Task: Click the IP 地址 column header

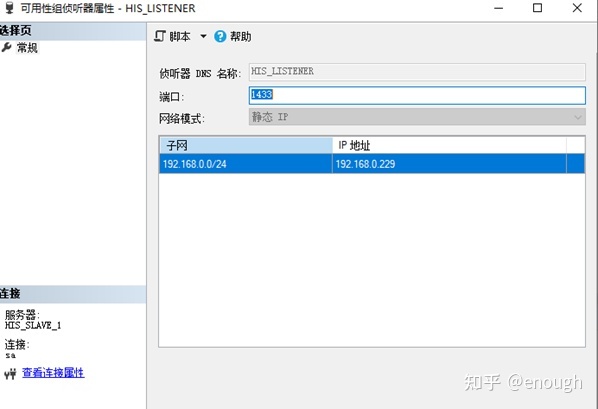Action: [x=449, y=145]
